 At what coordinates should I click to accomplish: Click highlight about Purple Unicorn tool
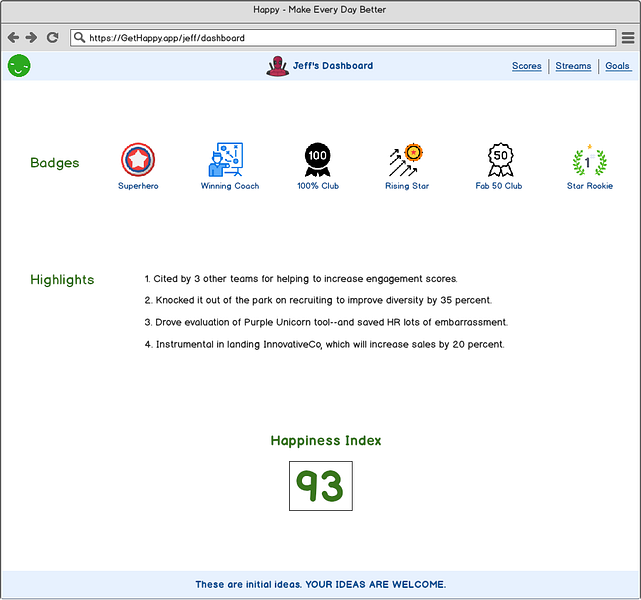coord(326,322)
